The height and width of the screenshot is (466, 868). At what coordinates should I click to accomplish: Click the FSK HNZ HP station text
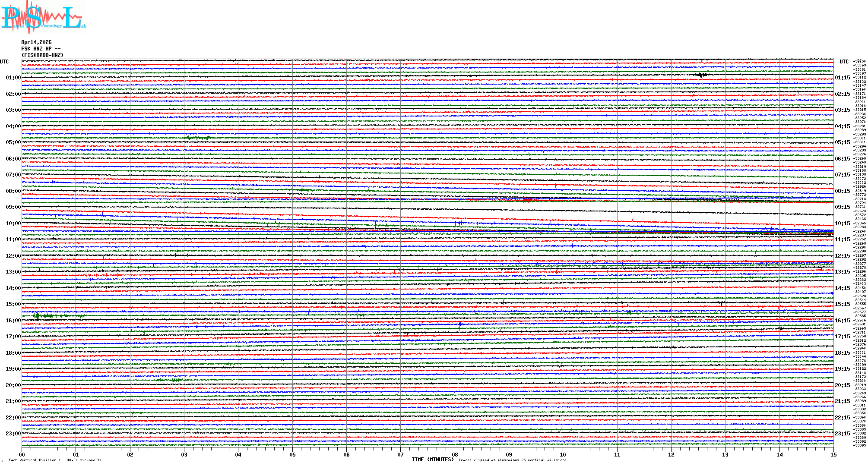pyautogui.click(x=41, y=49)
